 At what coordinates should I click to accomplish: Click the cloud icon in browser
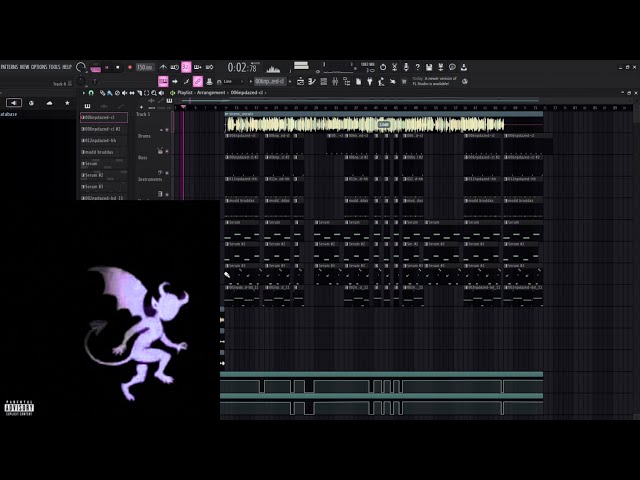(x=49, y=103)
